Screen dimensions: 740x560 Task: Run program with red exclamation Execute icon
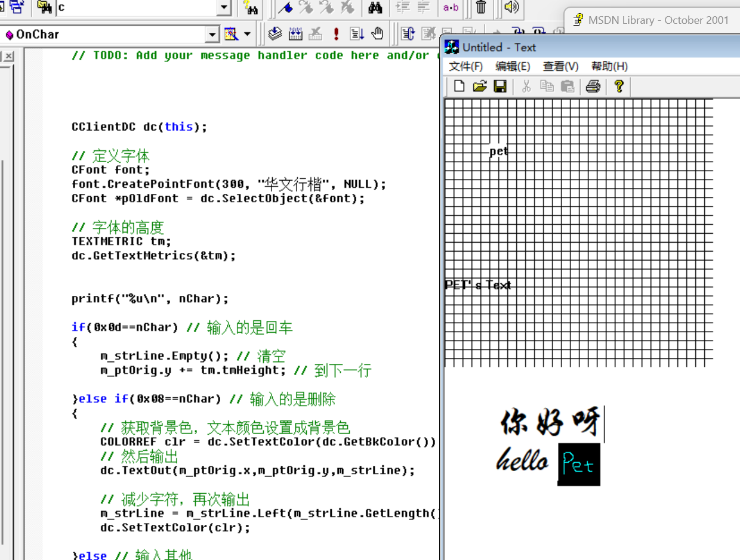tap(336, 34)
